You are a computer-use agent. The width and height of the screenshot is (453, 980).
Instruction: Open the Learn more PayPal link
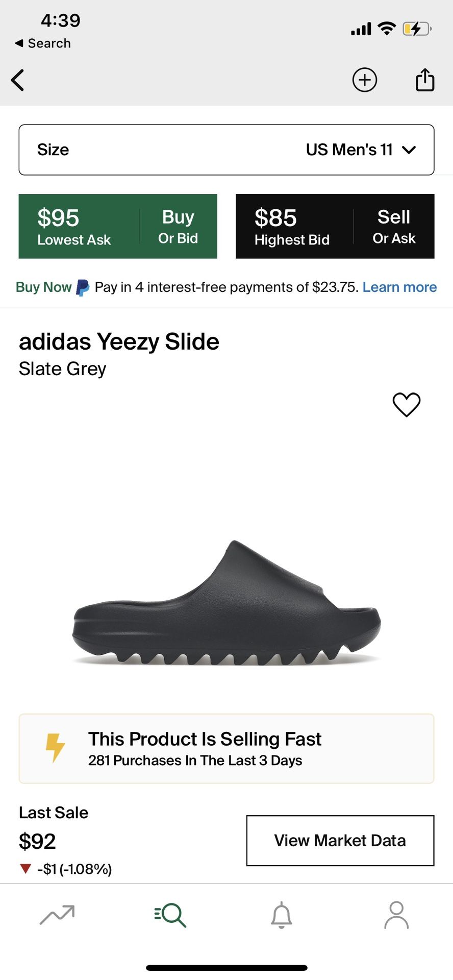click(399, 287)
